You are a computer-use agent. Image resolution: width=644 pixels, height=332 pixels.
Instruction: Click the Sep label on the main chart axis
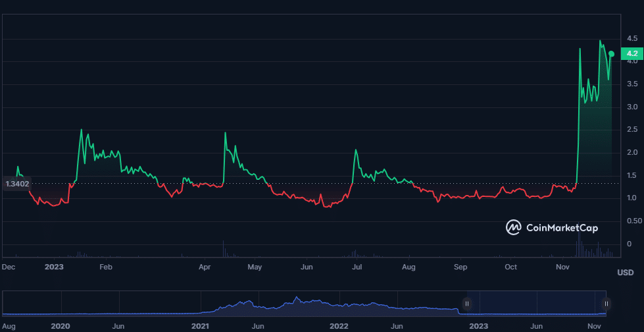(x=460, y=267)
